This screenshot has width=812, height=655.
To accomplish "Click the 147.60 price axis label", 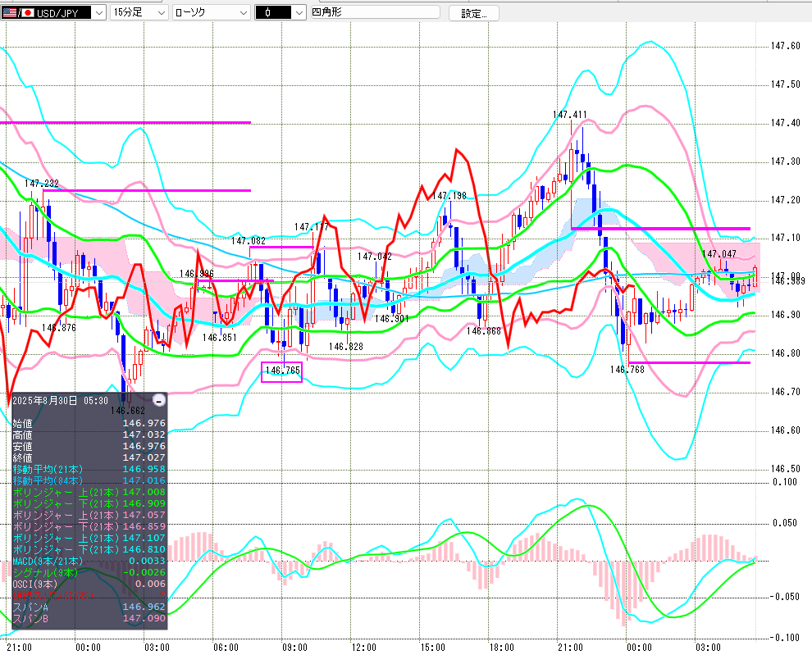I will tap(785, 46).
